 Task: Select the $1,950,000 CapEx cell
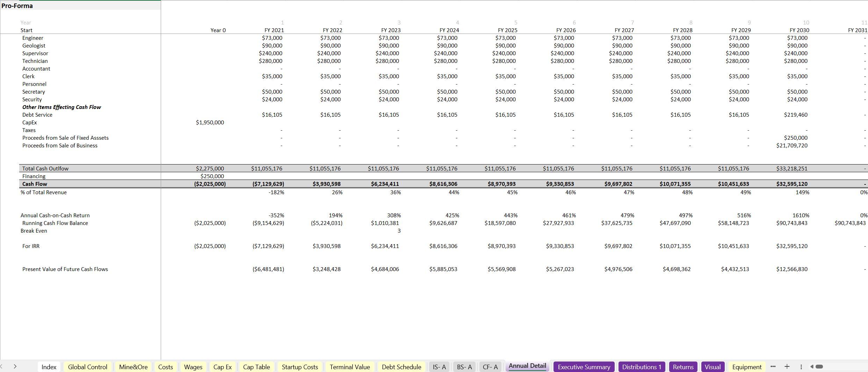[x=210, y=122]
